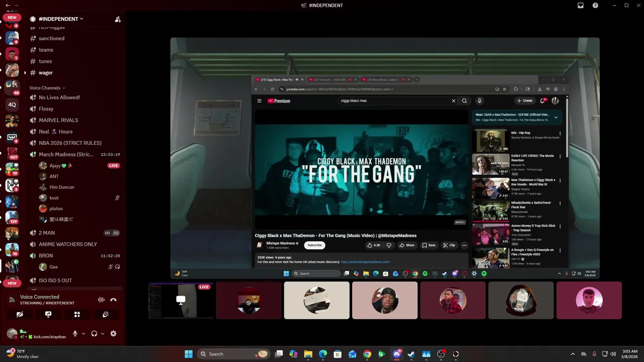Open the 4Q server icon
Image resolution: width=644 pixels, height=362 pixels.
click(12, 105)
